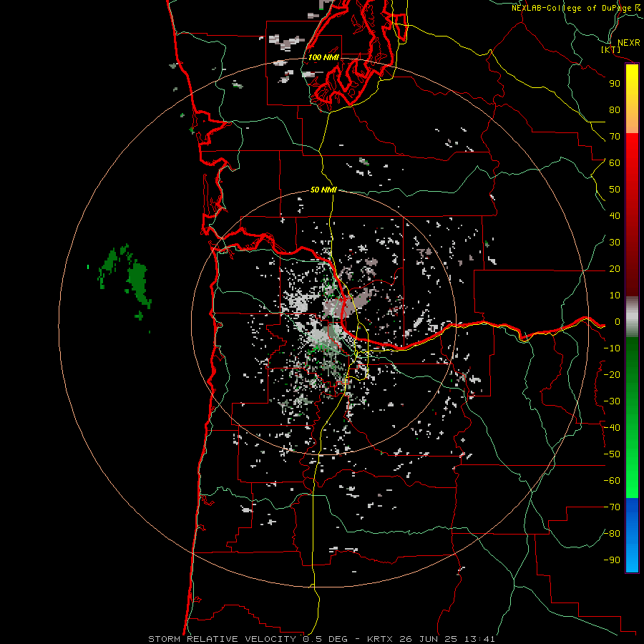Click the -50 value on velocity scale

click(612, 454)
